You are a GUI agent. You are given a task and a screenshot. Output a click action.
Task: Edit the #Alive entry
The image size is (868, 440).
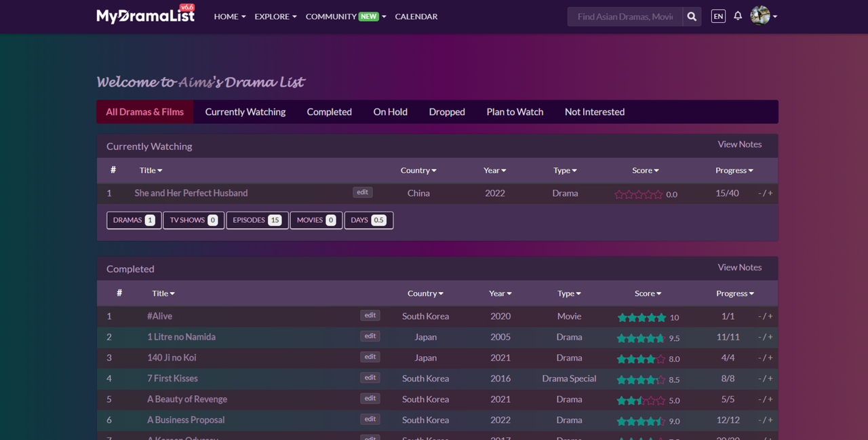coord(370,315)
